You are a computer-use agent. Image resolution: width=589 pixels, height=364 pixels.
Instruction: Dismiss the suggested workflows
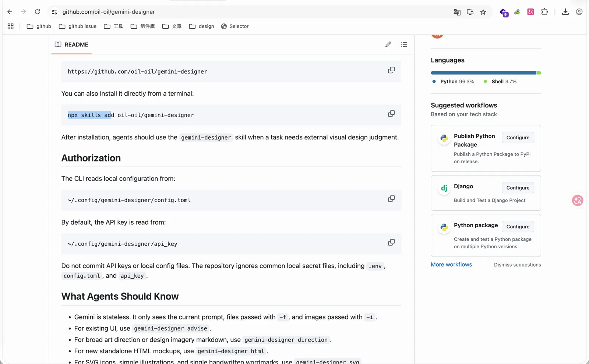(x=517, y=265)
